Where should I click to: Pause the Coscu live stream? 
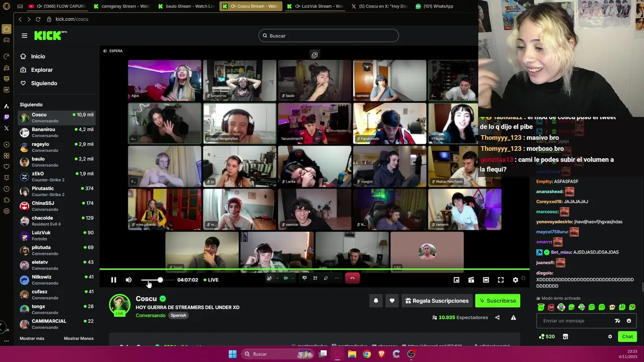coord(114,280)
